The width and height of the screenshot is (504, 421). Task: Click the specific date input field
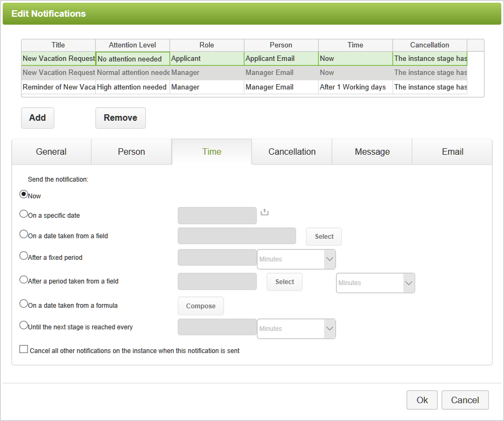217,216
